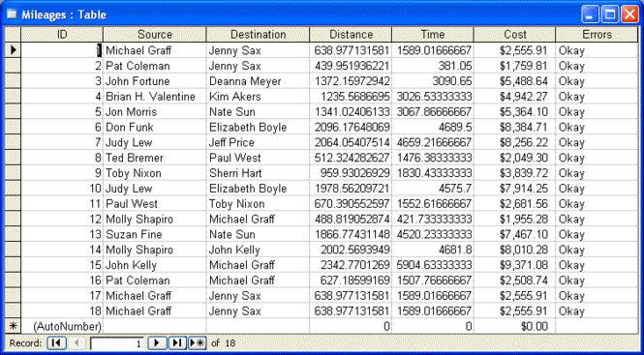Screen dimensions: 644x355
Task: Go to first record navigation button
Action: click(x=56, y=342)
